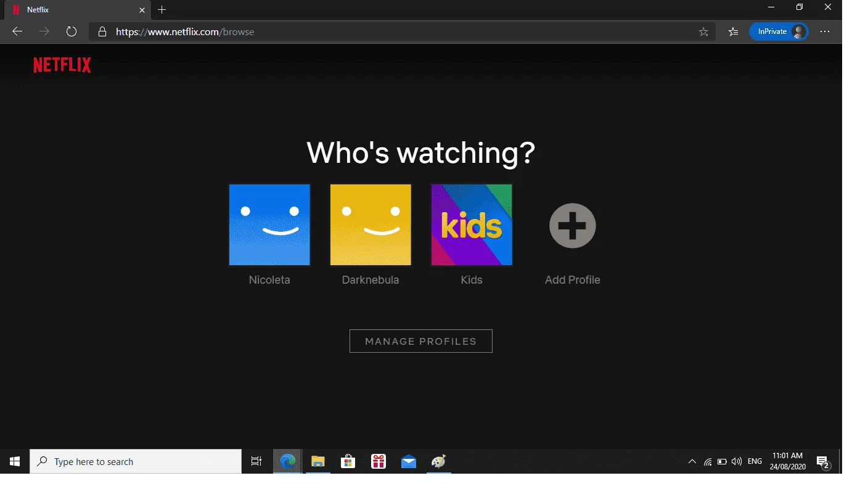Click the Add Profile text label
Viewport: 868px width, 486px height.
point(573,280)
